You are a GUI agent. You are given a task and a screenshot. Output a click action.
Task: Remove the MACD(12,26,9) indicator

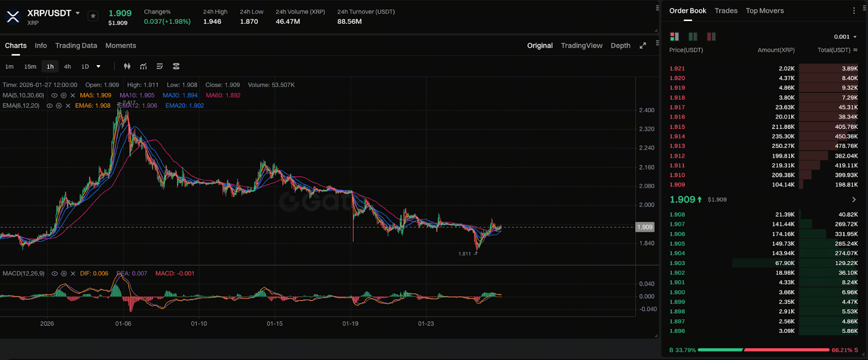tap(73, 274)
